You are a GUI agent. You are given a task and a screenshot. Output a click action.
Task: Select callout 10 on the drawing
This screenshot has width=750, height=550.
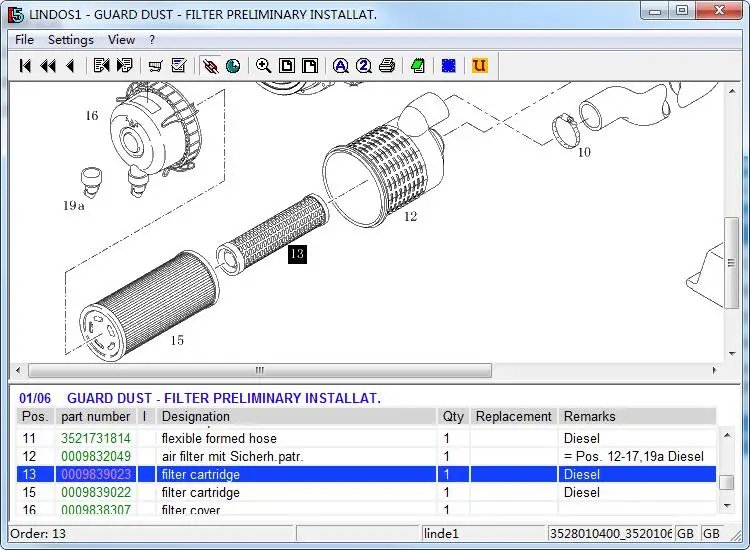pyautogui.click(x=584, y=152)
